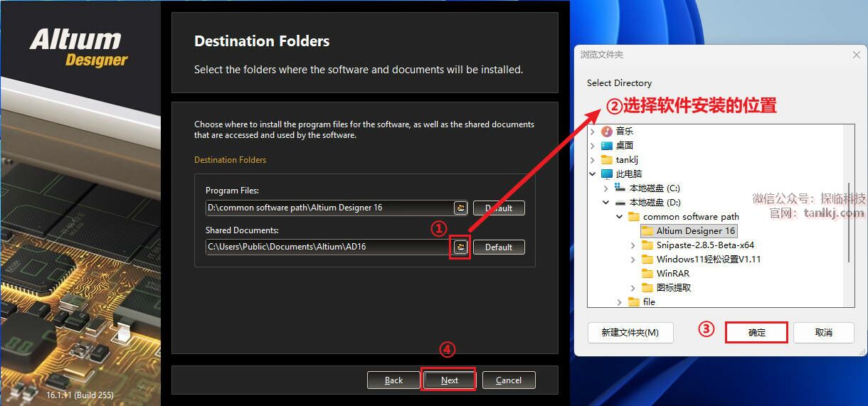Reset Program Files path to Default
The height and width of the screenshot is (406, 868).
point(499,208)
